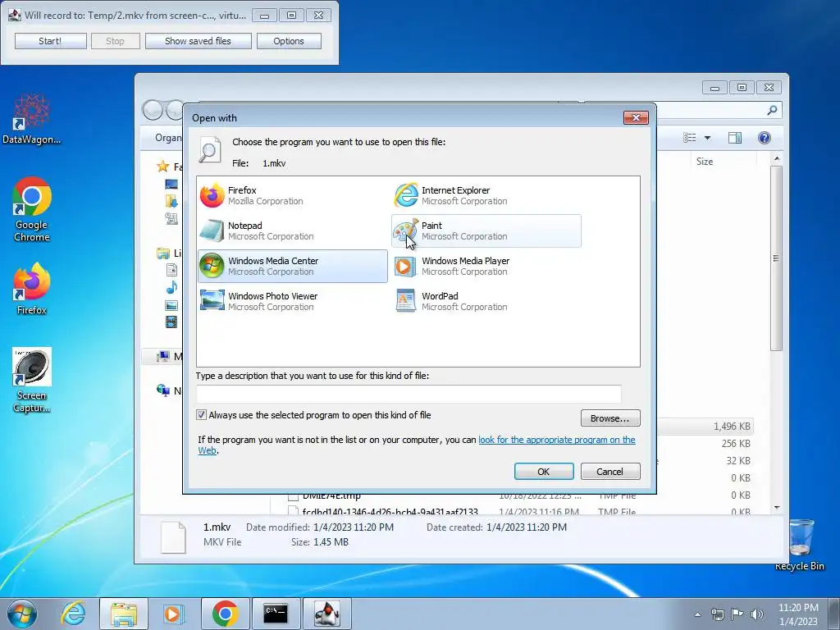The width and height of the screenshot is (840, 630).
Task: Open Options in the recorder window
Action: click(289, 41)
